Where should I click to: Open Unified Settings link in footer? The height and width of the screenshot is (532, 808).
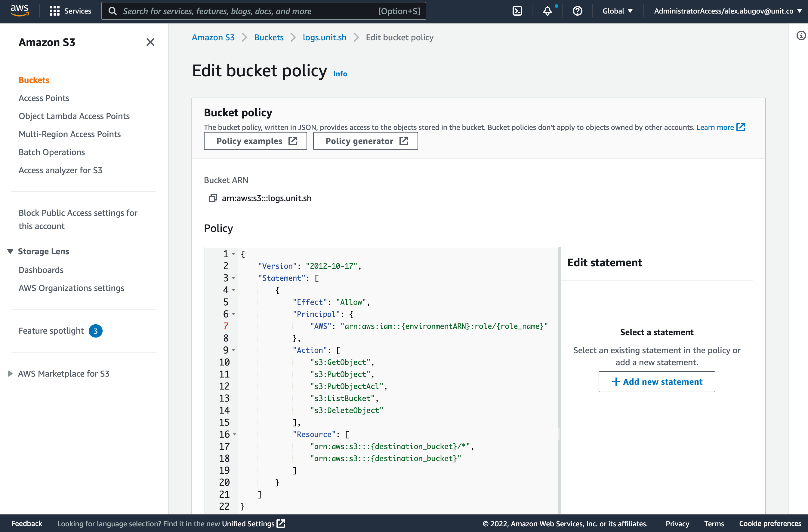click(248, 524)
